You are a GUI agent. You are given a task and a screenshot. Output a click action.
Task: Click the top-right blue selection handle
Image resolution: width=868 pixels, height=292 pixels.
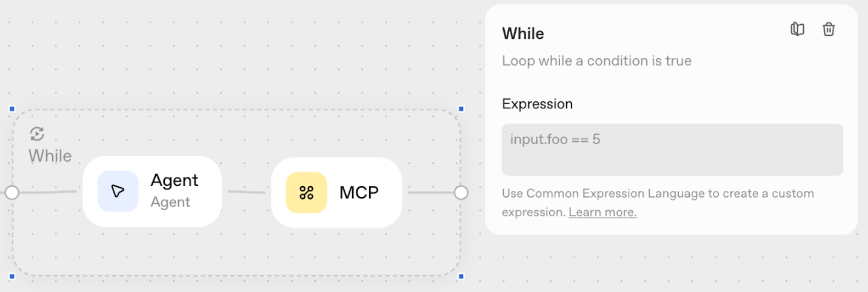(x=461, y=109)
